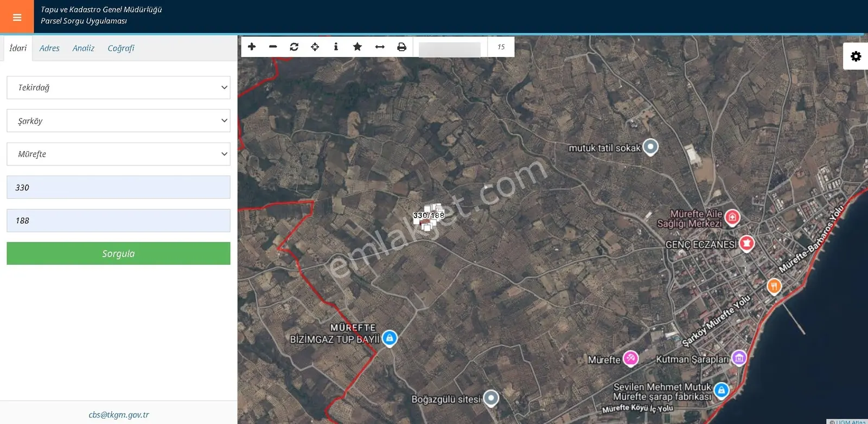Image resolution: width=868 pixels, height=424 pixels.
Task: Click the Mürefte Köyü İç Yolu label
Action: pos(637,408)
